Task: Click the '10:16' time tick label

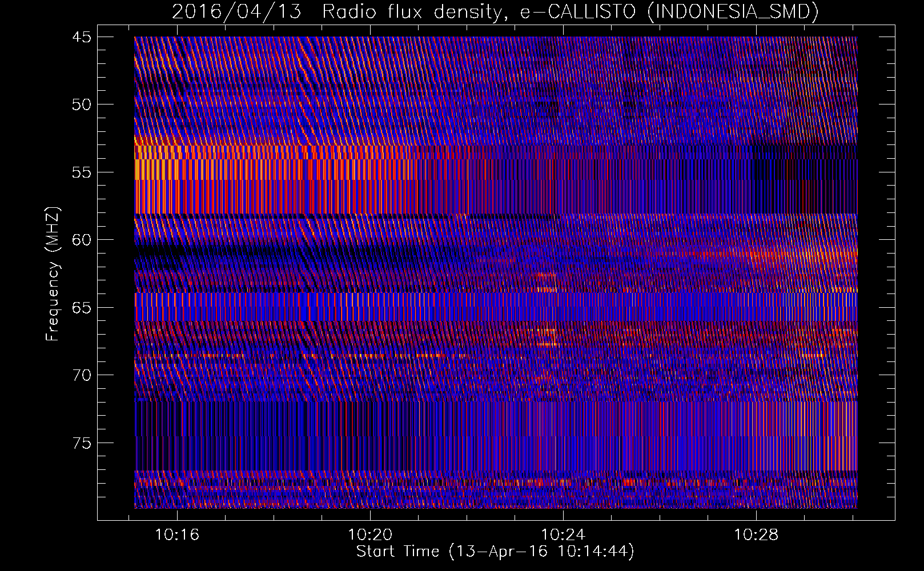Action: coord(177,535)
